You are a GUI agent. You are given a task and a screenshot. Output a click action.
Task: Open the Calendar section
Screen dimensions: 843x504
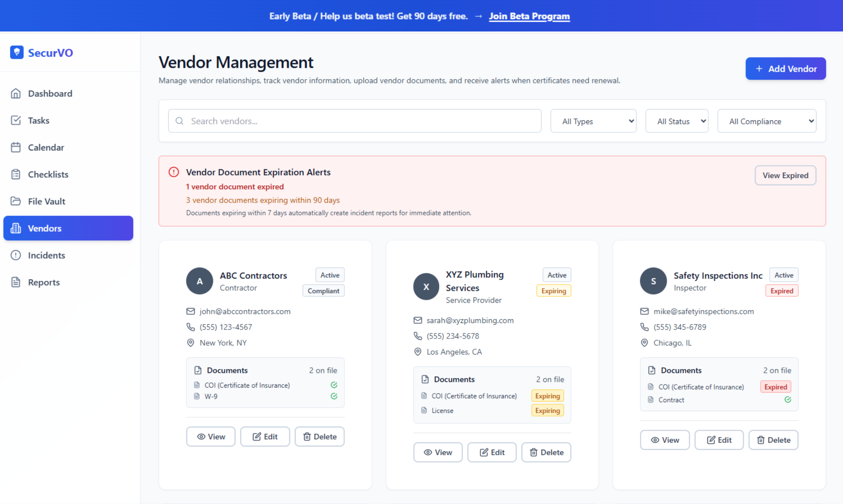[46, 147]
